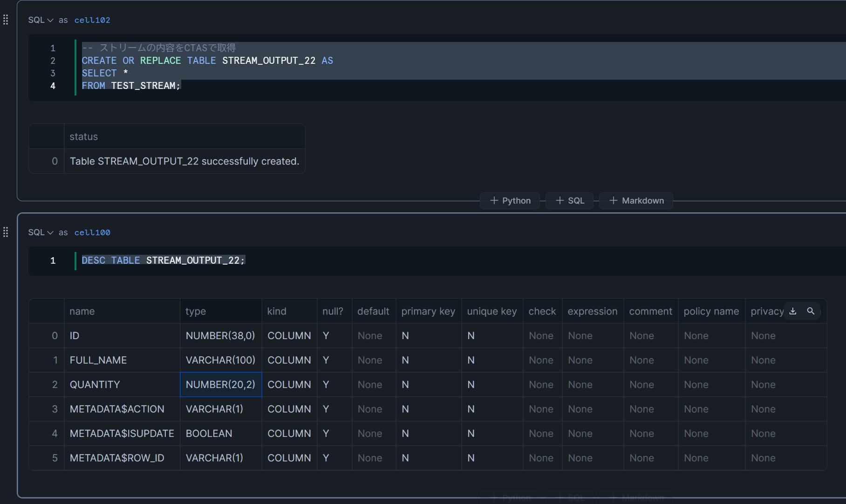Click the drag handle icon beside cell100

(x=6, y=232)
